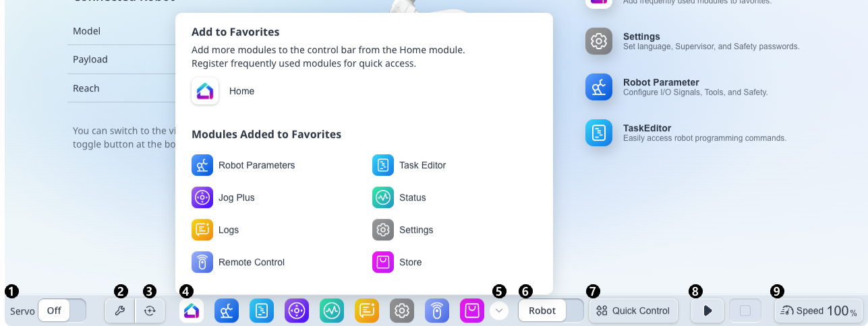Open the Speed 100% control
868x326 pixels.
[819, 311]
